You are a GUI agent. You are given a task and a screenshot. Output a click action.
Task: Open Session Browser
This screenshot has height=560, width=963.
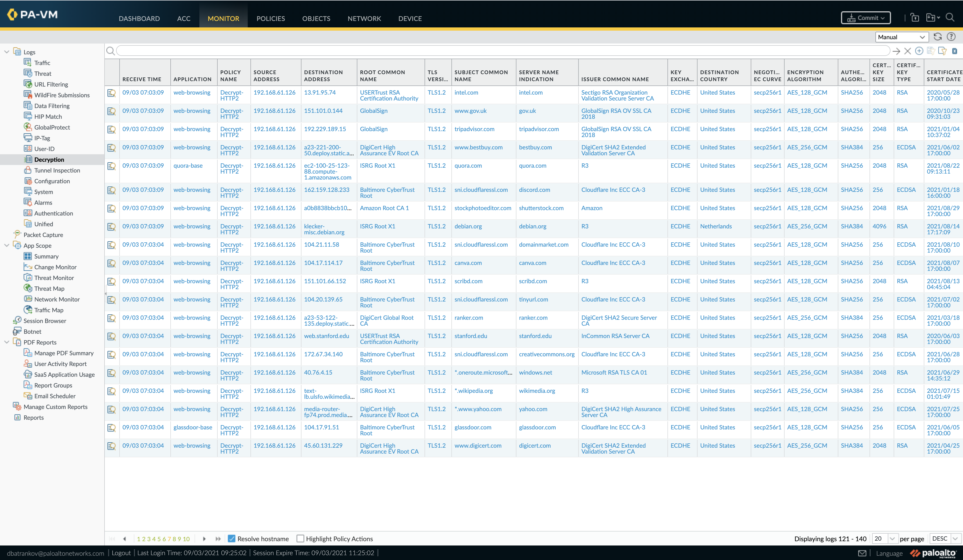coord(44,321)
